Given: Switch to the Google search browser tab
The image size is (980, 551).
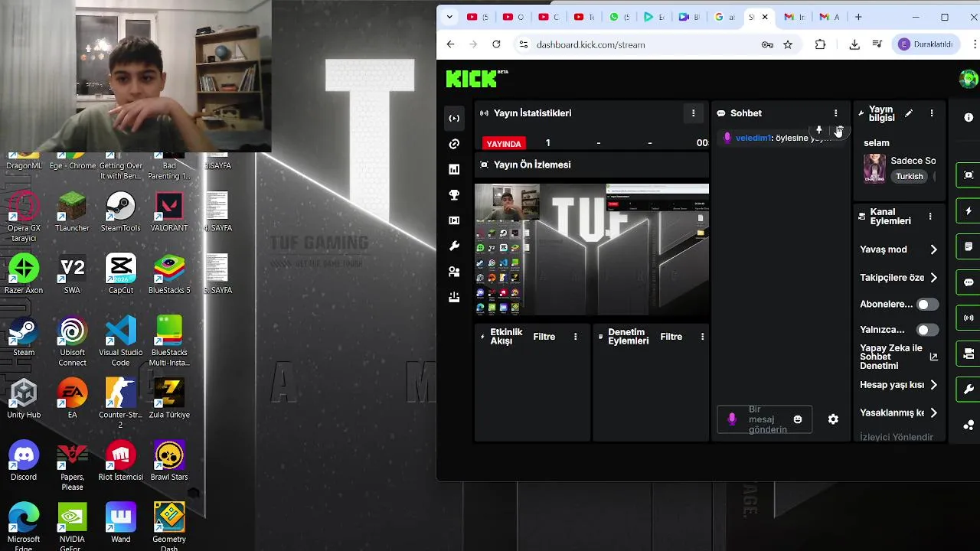Looking at the screenshot, I should (x=724, y=17).
